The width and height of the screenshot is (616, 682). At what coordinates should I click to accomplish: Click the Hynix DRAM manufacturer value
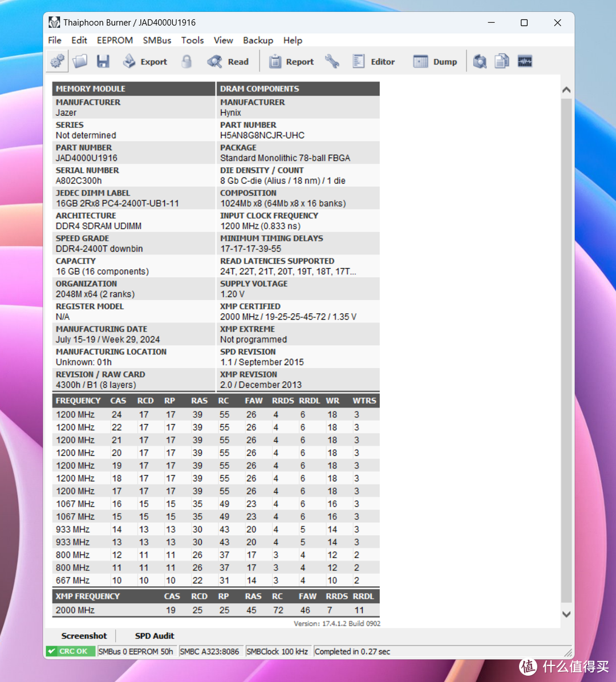230,112
